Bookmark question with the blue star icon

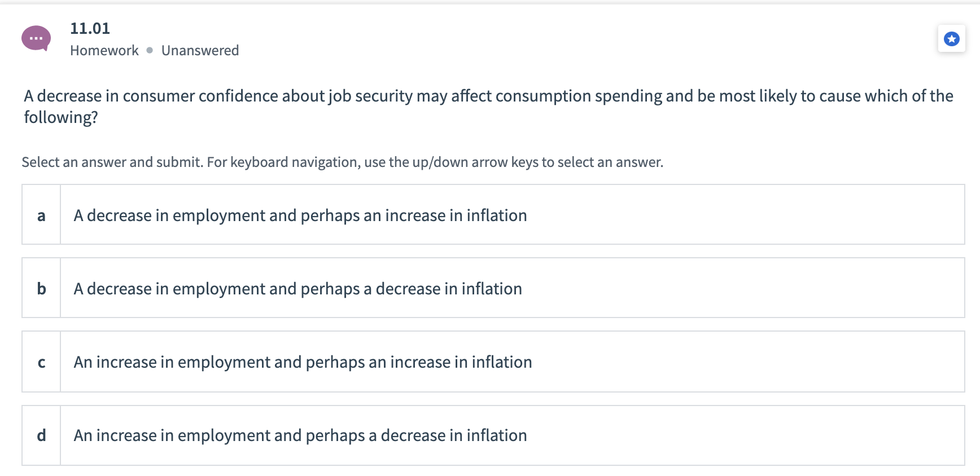952,39
